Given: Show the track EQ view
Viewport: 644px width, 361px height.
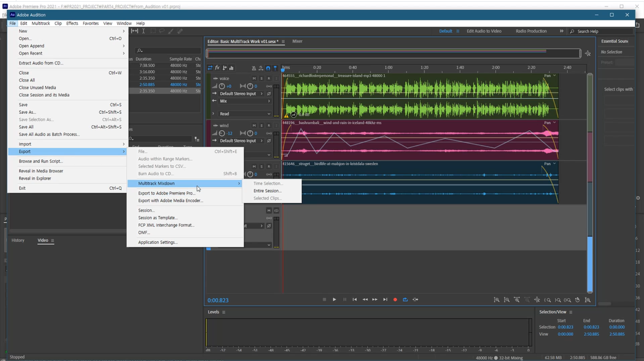Looking at the screenshot, I should point(231,68).
